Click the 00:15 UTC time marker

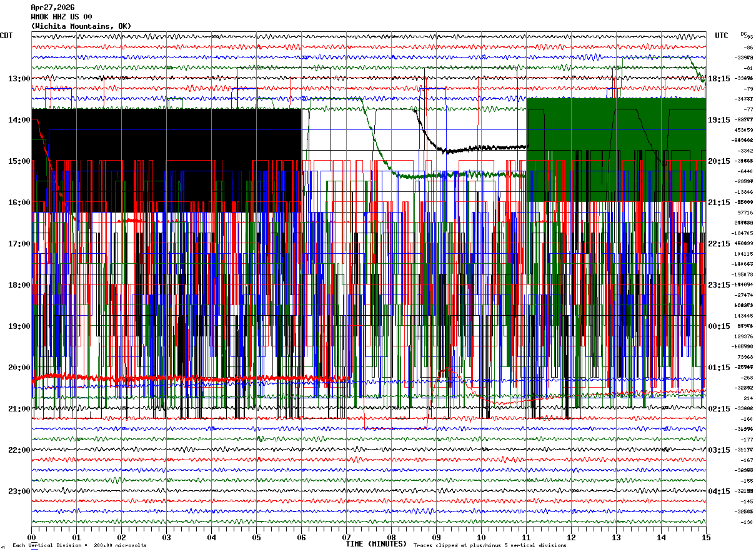point(719,326)
